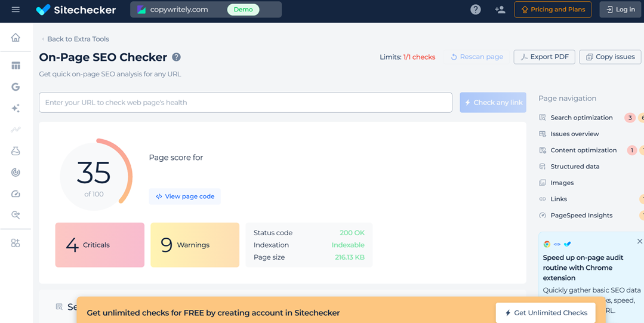The image size is (644, 323).
Task: Click the Indexable indexation value
Action: (x=348, y=245)
